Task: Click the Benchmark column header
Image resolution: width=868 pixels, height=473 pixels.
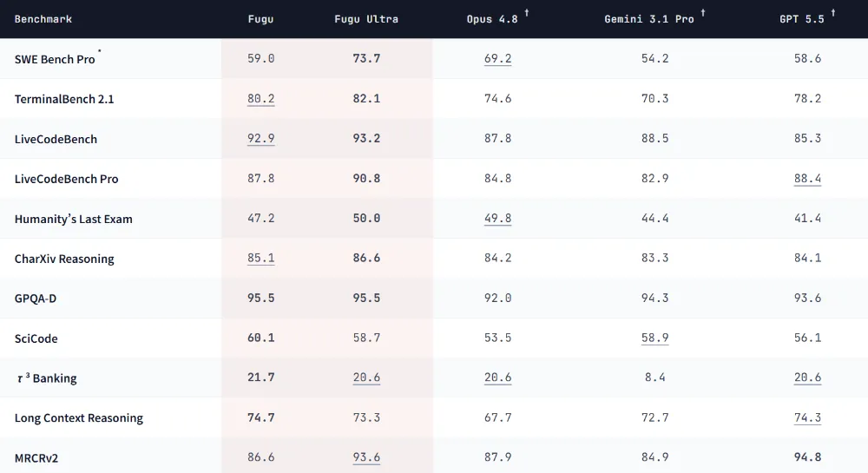Action: click(x=43, y=19)
